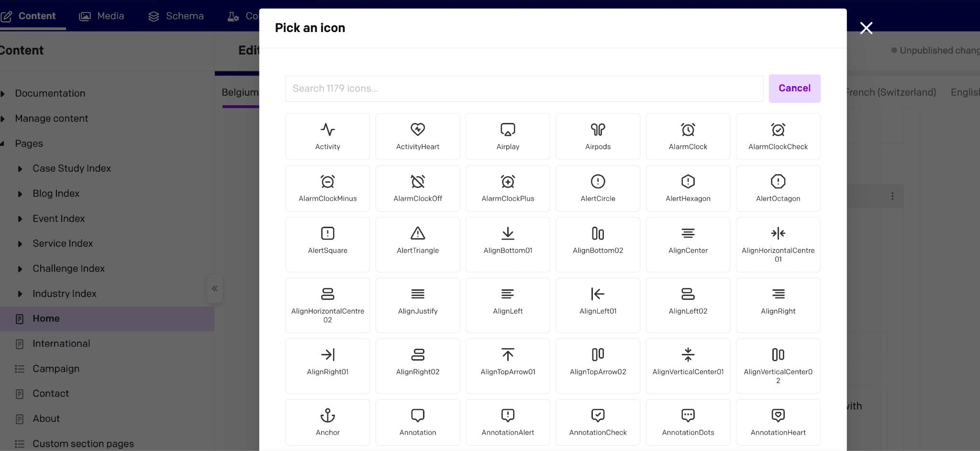Pick the AlignLeft01 icon

598,305
